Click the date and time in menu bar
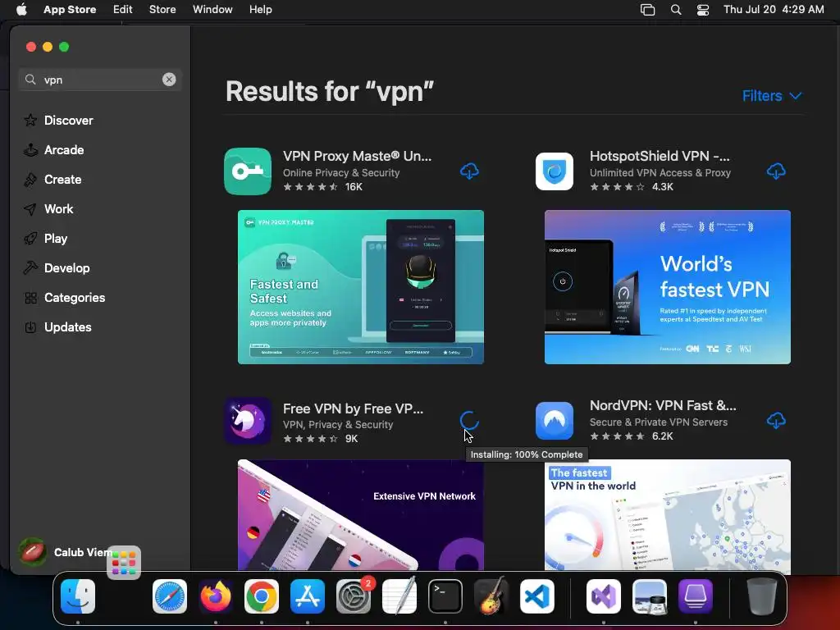This screenshot has width=840, height=630. click(x=774, y=10)
